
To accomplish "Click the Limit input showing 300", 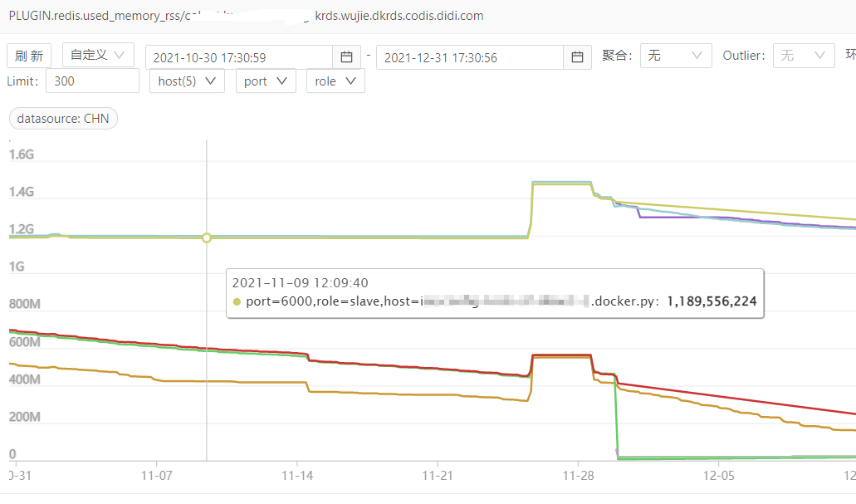I will [x=92, y=81].
